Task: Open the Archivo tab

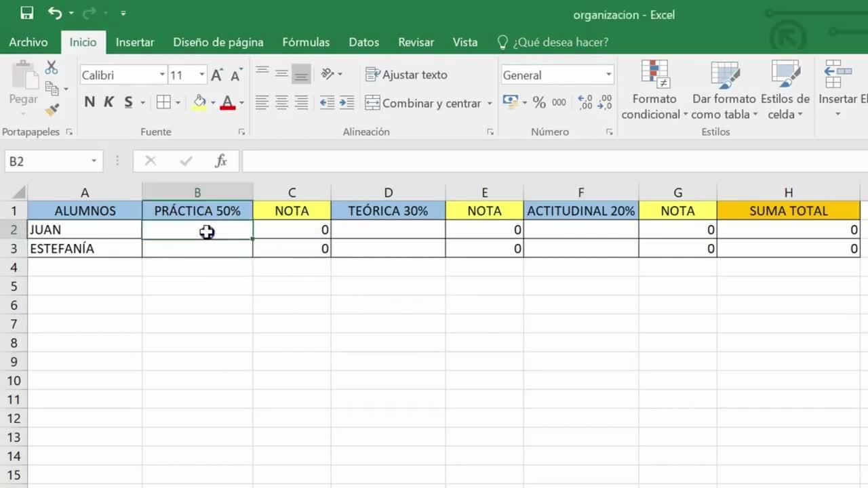Action: [28, 42]
